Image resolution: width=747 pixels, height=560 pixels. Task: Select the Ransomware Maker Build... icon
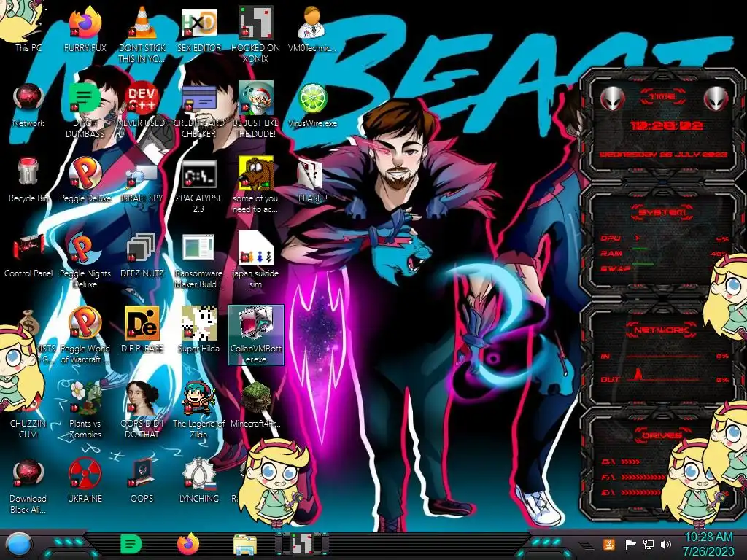click(x=198, y=261)
